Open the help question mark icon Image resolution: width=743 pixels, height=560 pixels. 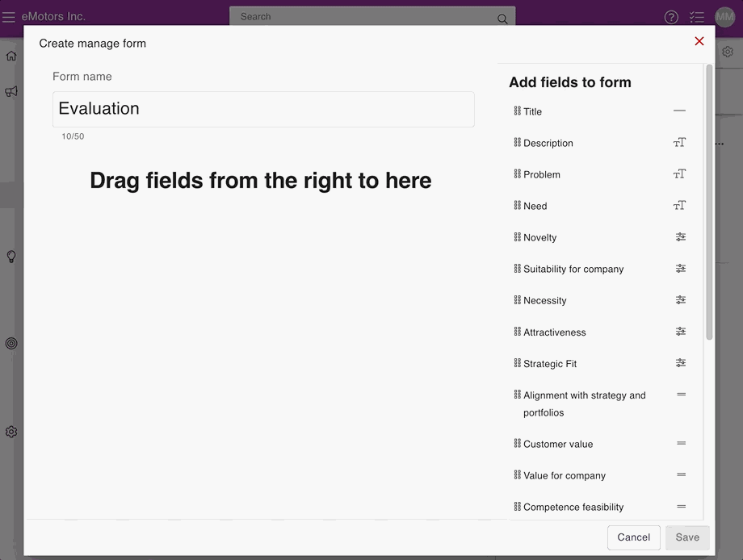(x=671, y=18)
